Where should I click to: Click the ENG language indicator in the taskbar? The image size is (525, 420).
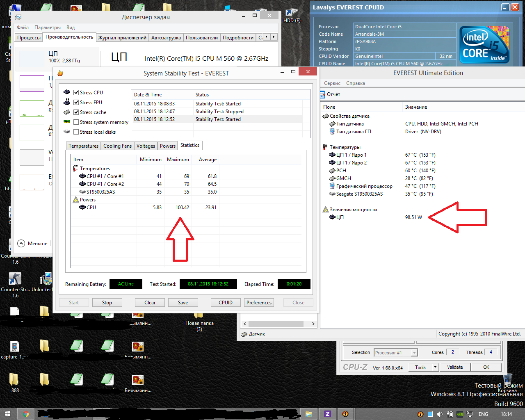(483, 414)
